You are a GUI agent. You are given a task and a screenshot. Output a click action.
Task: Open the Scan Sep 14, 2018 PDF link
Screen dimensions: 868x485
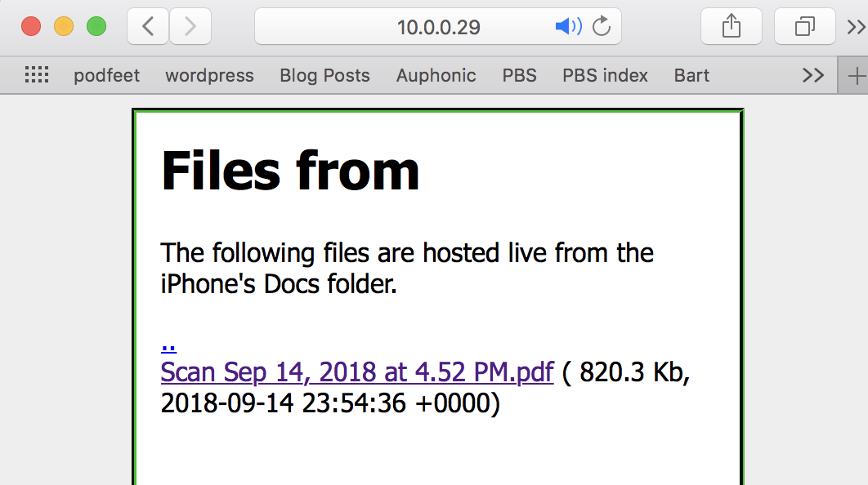pos(357,372)
